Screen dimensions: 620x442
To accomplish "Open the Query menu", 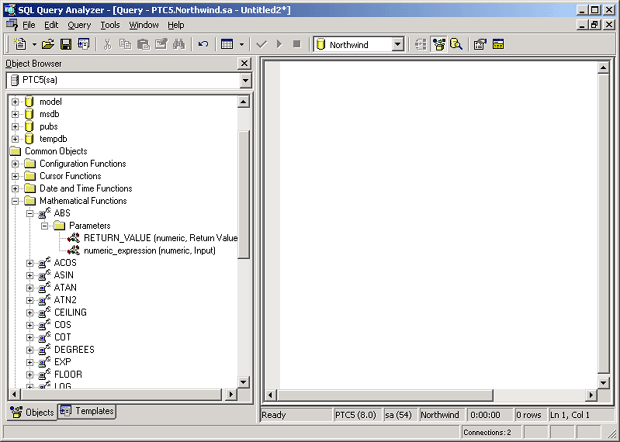I will (79, 24).
